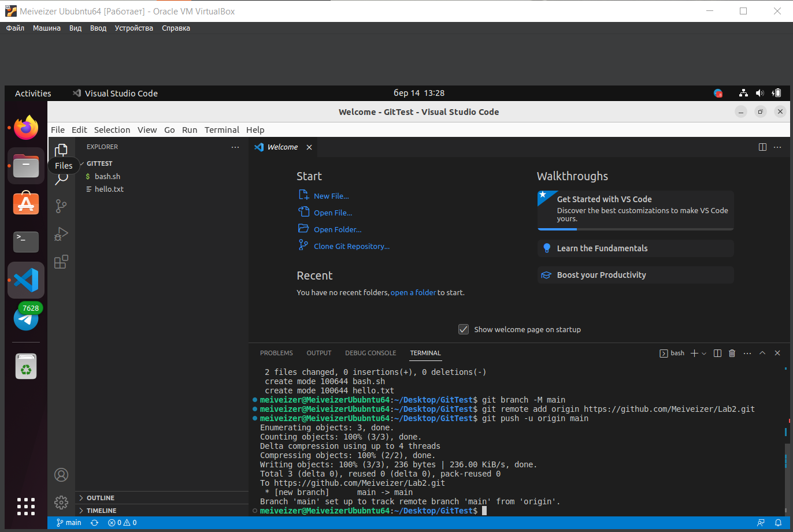Switch to the OUTPUT tab
The image size is (793, 532).
coord(318,353)
